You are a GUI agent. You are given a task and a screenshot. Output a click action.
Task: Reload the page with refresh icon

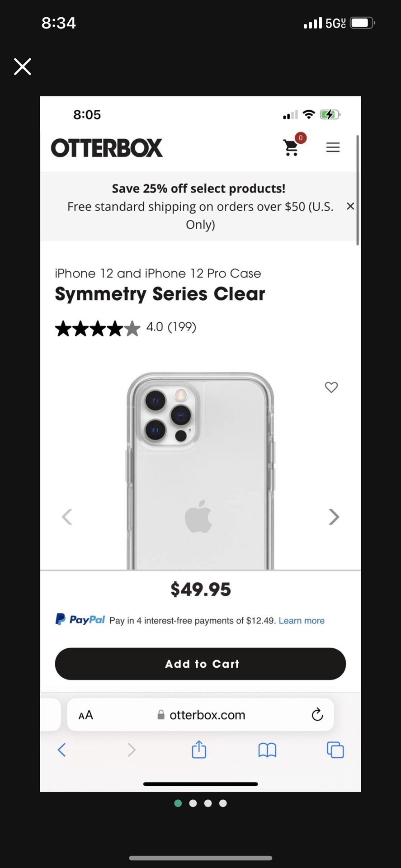click(317, 714)
